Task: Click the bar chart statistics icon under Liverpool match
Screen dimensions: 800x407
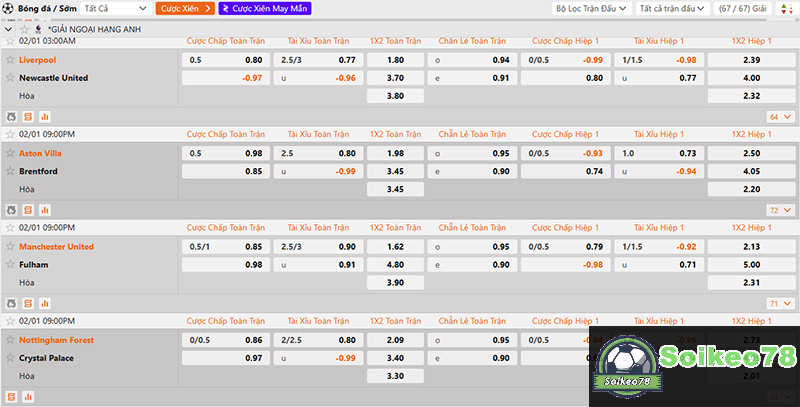Action: [x=44, y=117]
